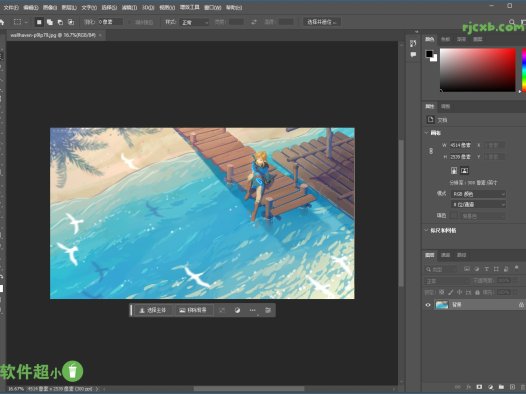Click the lock all padlock icon
Viewport: 526px width, 394px height.
(x=477, y=292)
